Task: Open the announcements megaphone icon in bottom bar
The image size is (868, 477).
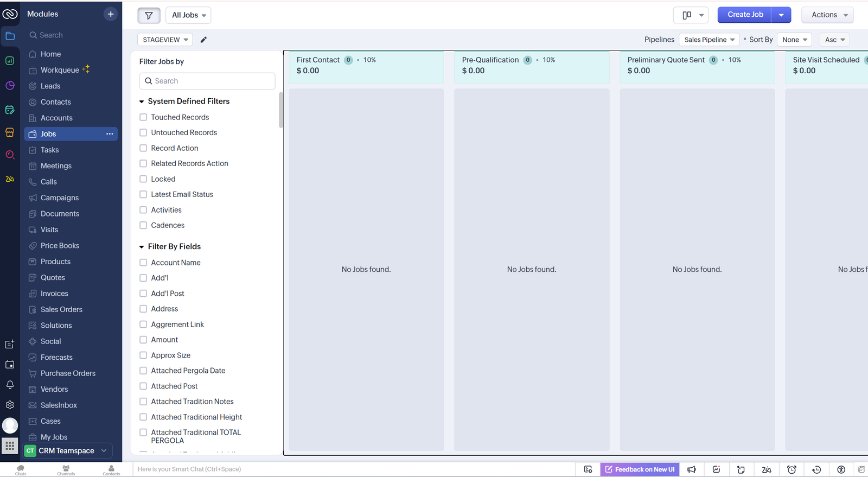Action: (x=692, y=469)
